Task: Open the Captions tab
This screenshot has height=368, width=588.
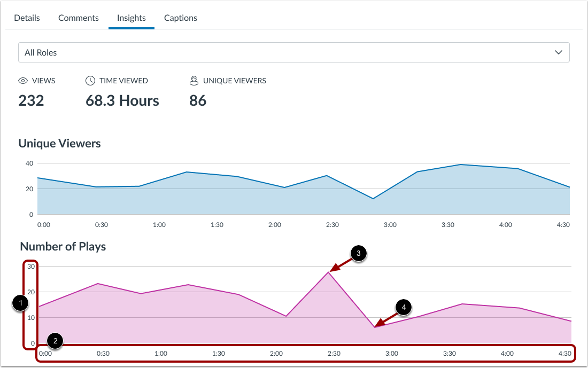Action: [x=180, y=18]
